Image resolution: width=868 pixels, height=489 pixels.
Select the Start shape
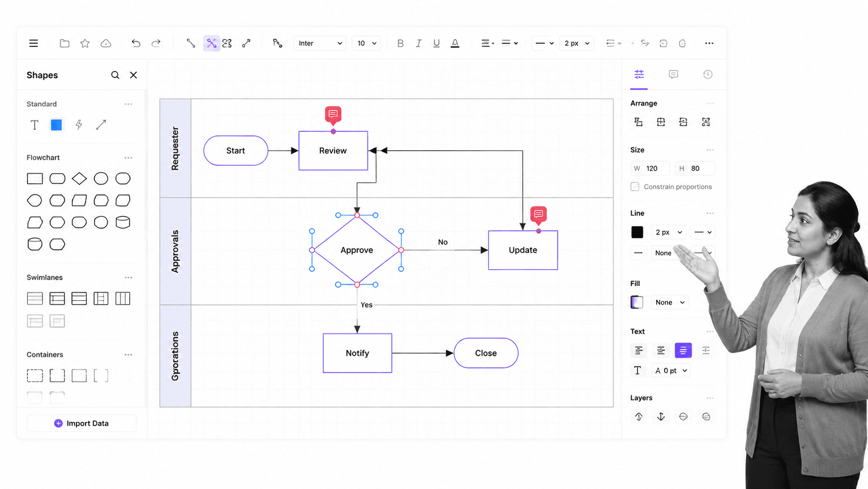coord(236,151)
